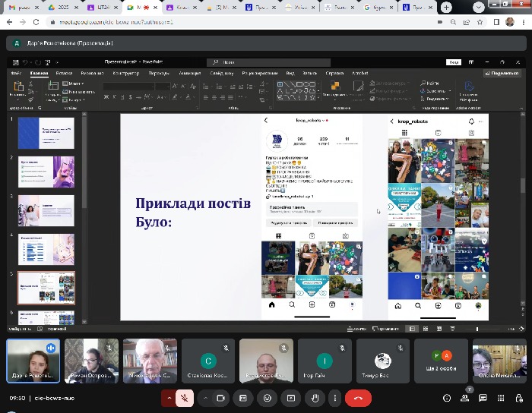This screenshot has height=413, width=532.
Task: Open the in-call chat panel
Action: pyautogui.click(x=484, y=398)
